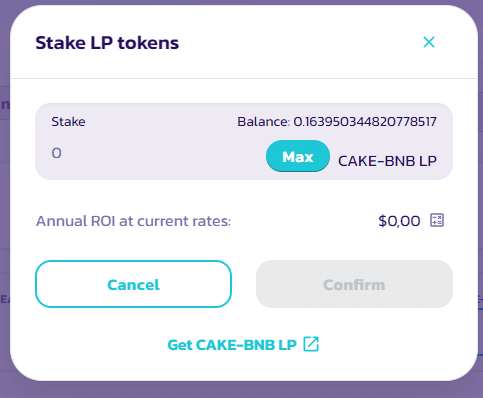Click the word Balance: in stake panel
Viewport: 483px width, 398px height.
coord(263,122)
